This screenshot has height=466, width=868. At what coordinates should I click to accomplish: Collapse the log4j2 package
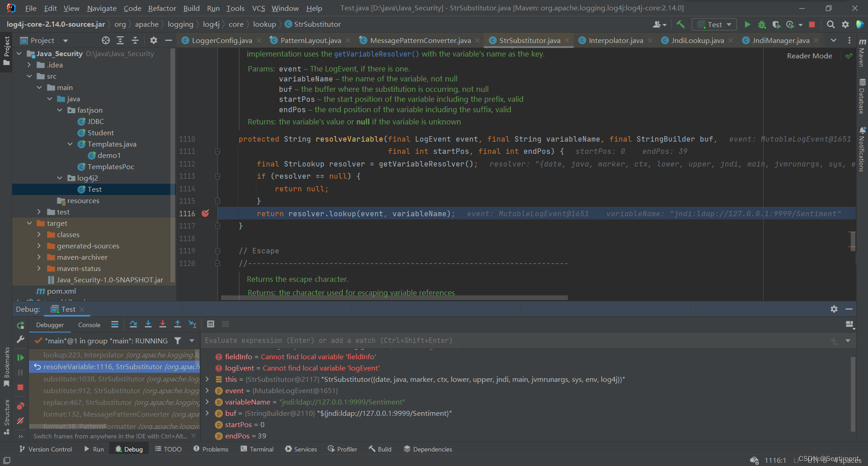tap(60, 178)
